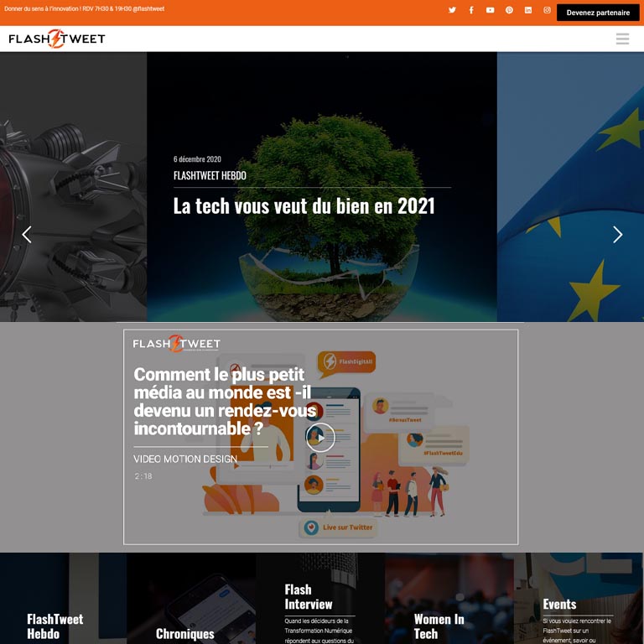644x644 pixels.
Task: Click the FlashTweet logo in header
Action: [x=57, y=39]
